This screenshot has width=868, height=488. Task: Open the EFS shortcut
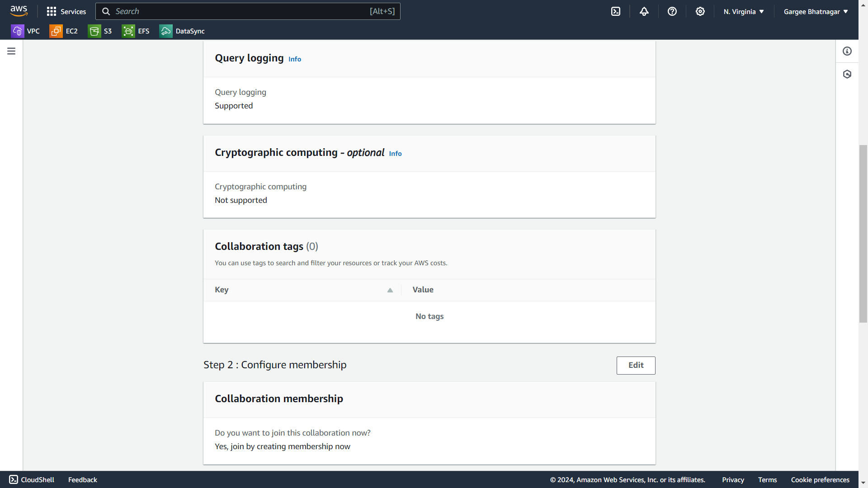click(x=136, y=31)
